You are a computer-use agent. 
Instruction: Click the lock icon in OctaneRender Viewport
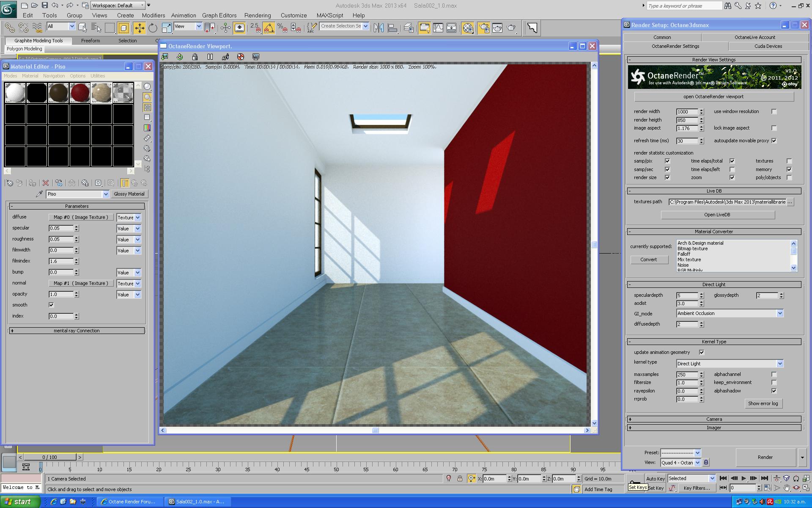tap(195, 57)
